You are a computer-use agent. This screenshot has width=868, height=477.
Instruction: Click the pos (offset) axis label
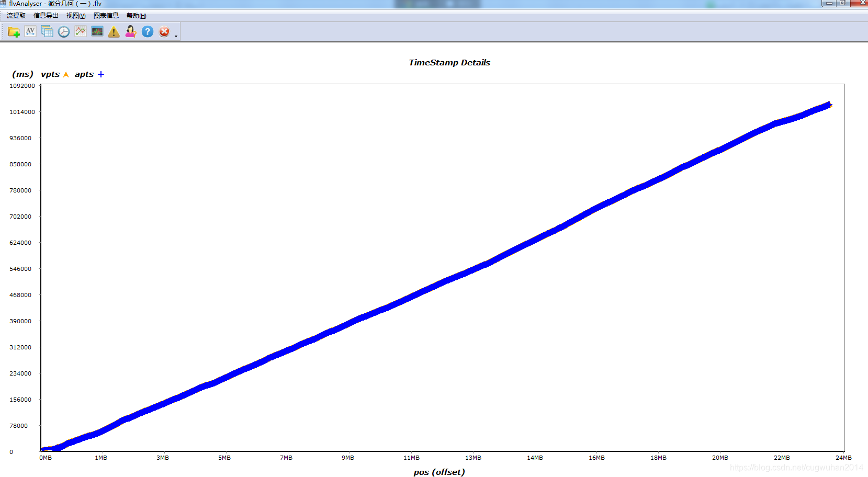tap(439, 472)
